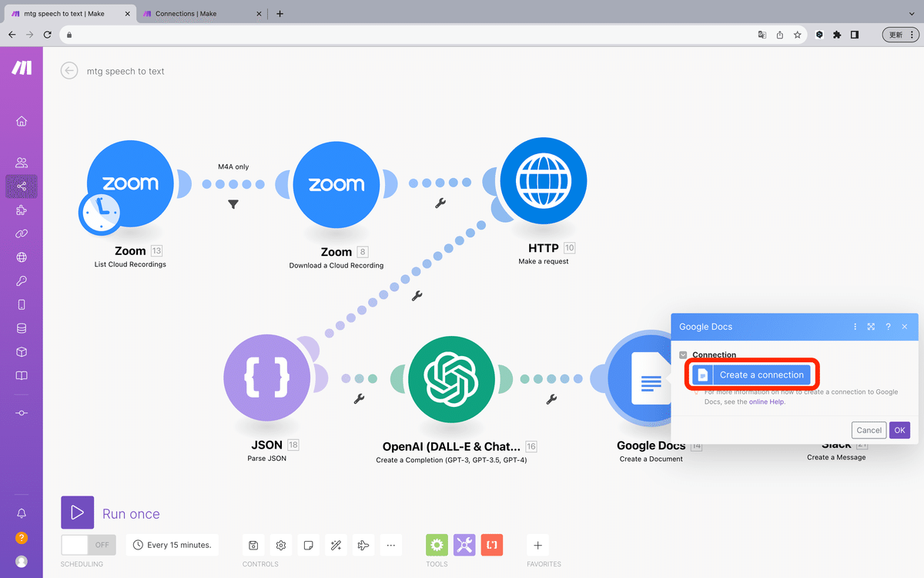Image resolution: width=924 pixels, height=578 pixels.
Task: Open Scenarios share icon in sidebar
Action: tap(22, 187)
